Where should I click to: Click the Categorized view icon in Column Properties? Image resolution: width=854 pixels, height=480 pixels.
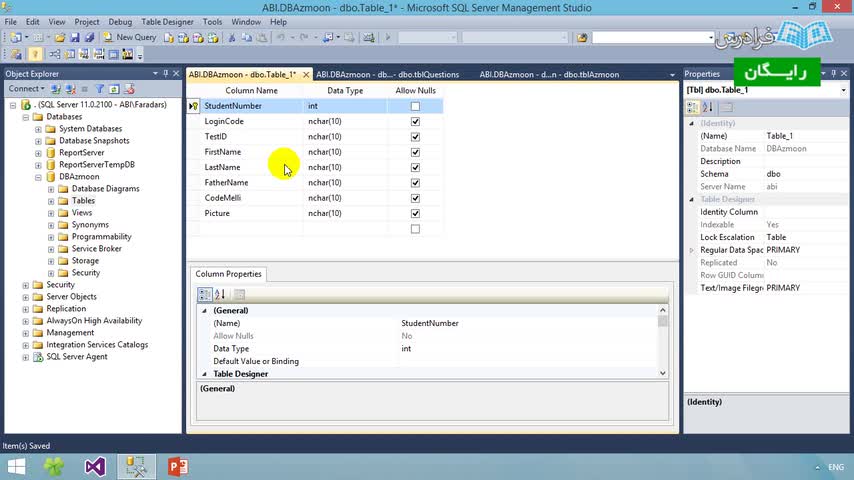tap(205, 295)
